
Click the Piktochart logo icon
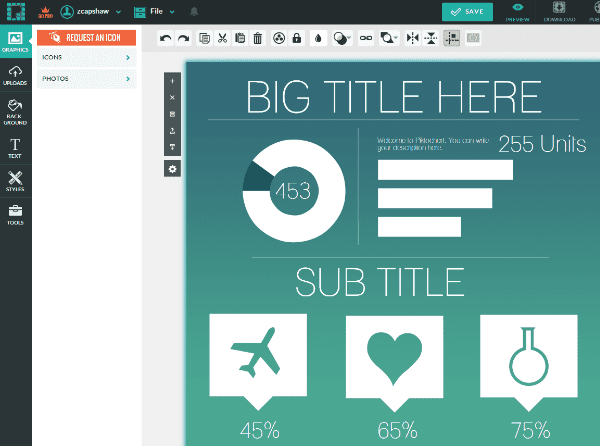[16, 11]
